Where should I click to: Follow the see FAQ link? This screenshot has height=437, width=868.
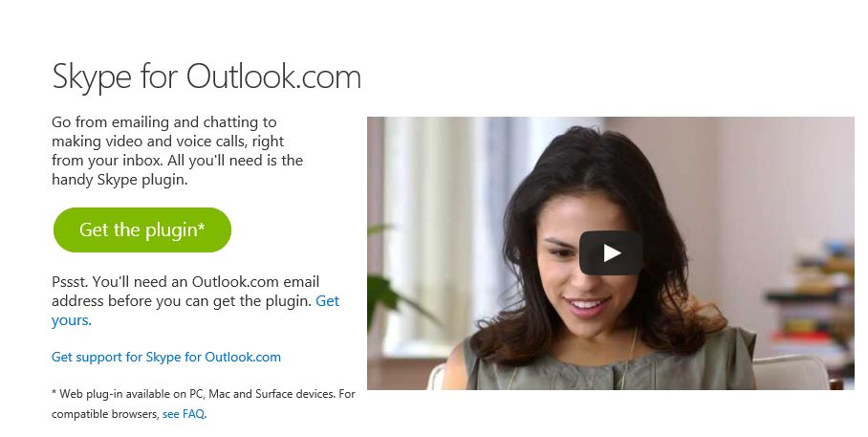pyautogui.click(x=184, y=414)
